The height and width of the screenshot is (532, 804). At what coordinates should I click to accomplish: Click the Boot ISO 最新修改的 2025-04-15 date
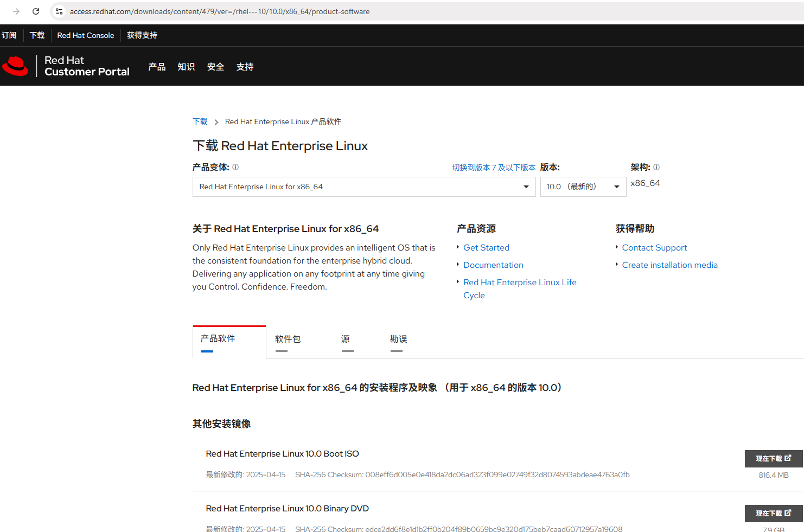[x=246, y=475]
